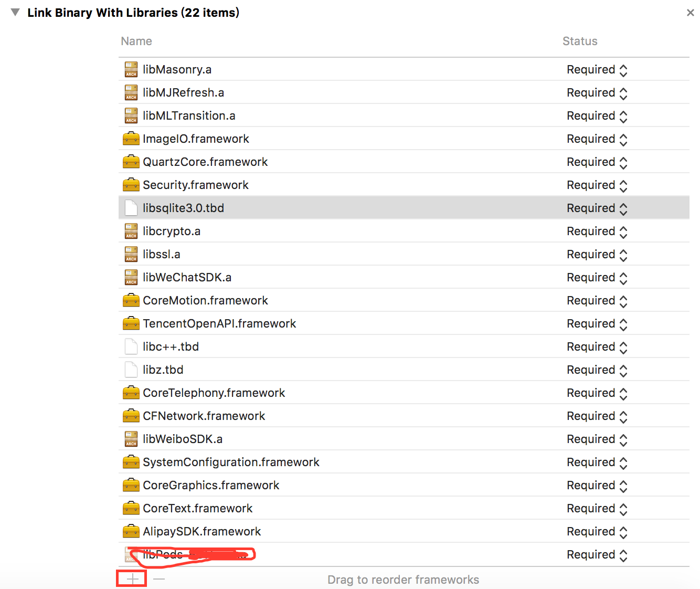The height and width of the screenshot is (589, 700).
Task: Open status popup for libsqlite3.0.tbd
Action: coord(597,208)
